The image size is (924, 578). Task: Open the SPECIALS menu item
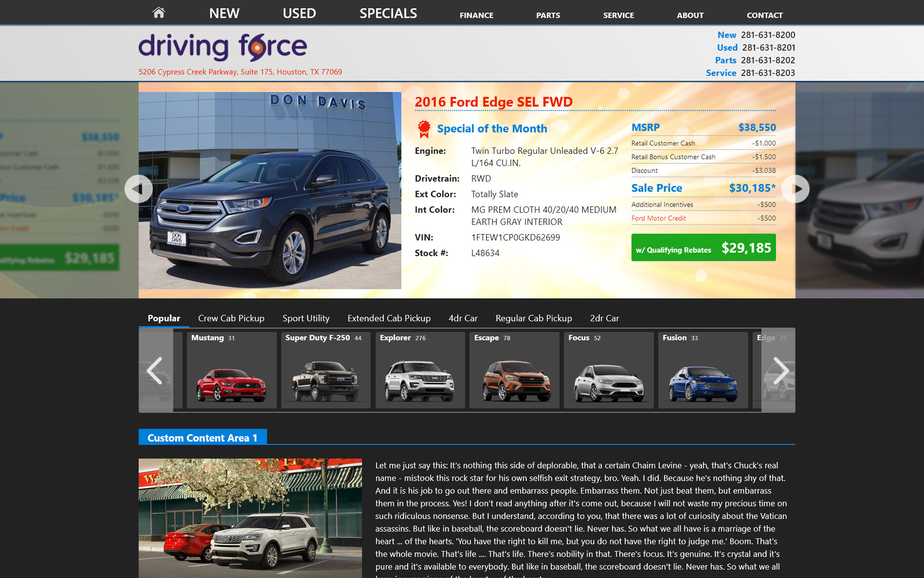click(388, 13)
